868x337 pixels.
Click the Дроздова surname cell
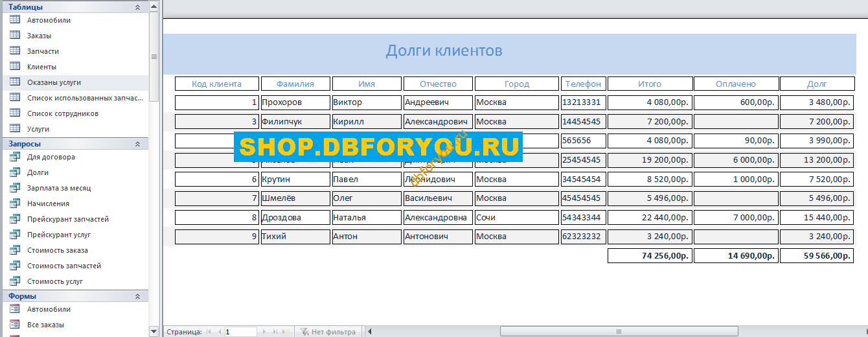(295, 218)
